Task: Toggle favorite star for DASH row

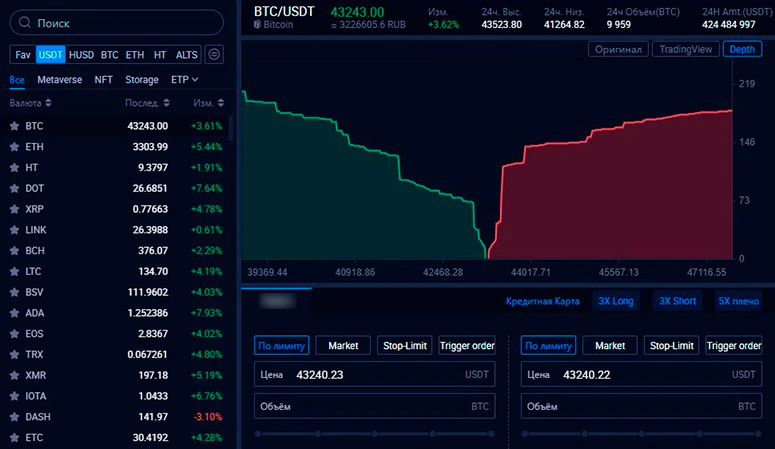Action: coord(14,417)
